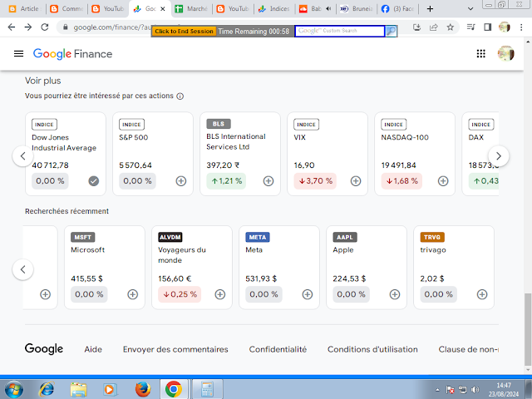Share this page via the share icon
Image resolution: width=532 pixels, height=399 pixels.
point(433,27)
